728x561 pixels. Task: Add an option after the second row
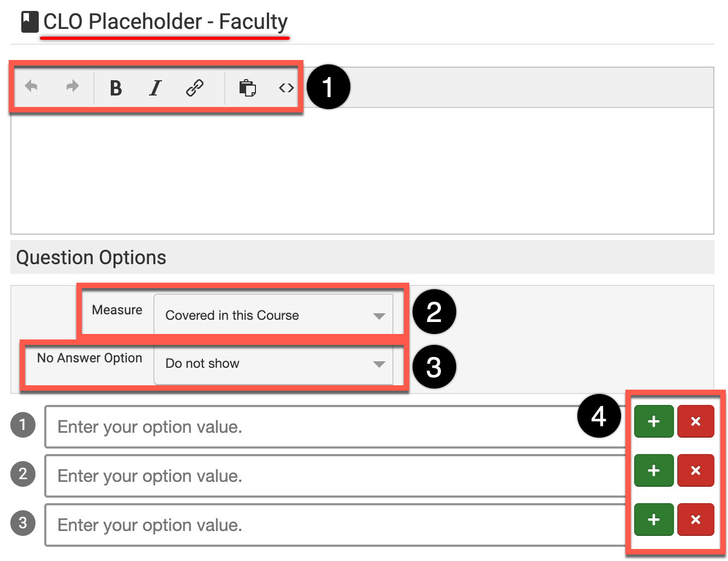pos(654,470)
